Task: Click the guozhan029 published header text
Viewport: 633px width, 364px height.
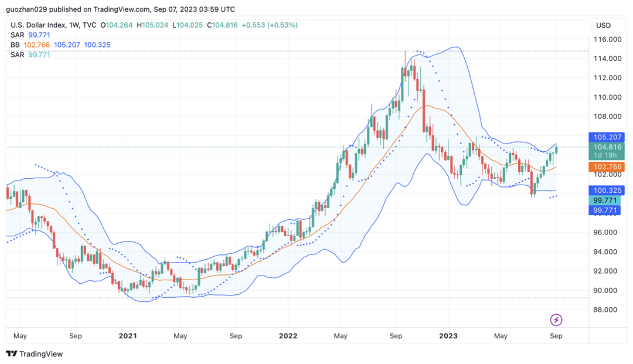Action: click(x=120, y=9)
